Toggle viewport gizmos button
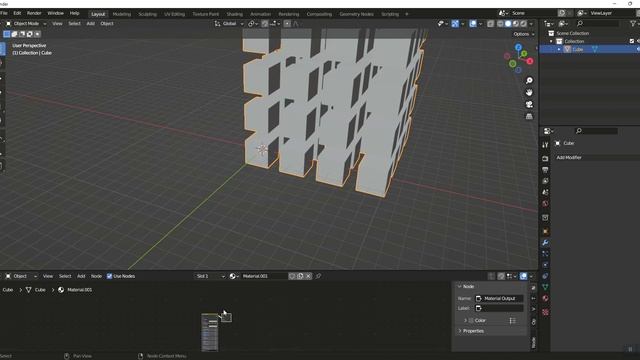 pos(455,24)
